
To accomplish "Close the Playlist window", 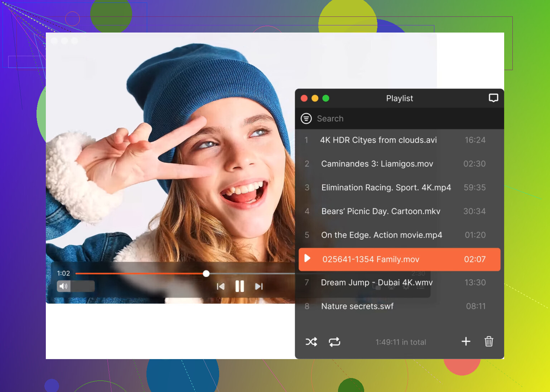I will (304, 98).
